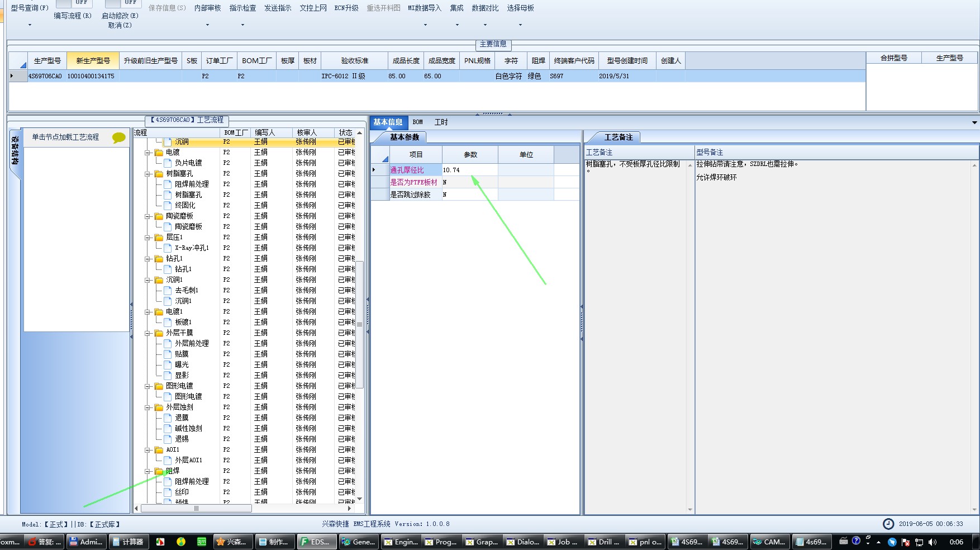The height and width of the screenshot is (550, 980).
Task: Collapse the 外层蚀刻 folder node
Action: click(x=148, y=407)
